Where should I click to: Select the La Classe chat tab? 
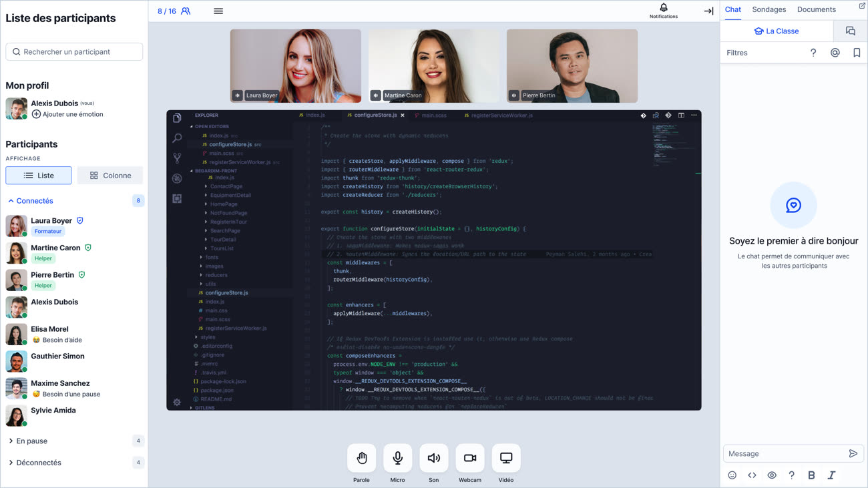point(777,31)
